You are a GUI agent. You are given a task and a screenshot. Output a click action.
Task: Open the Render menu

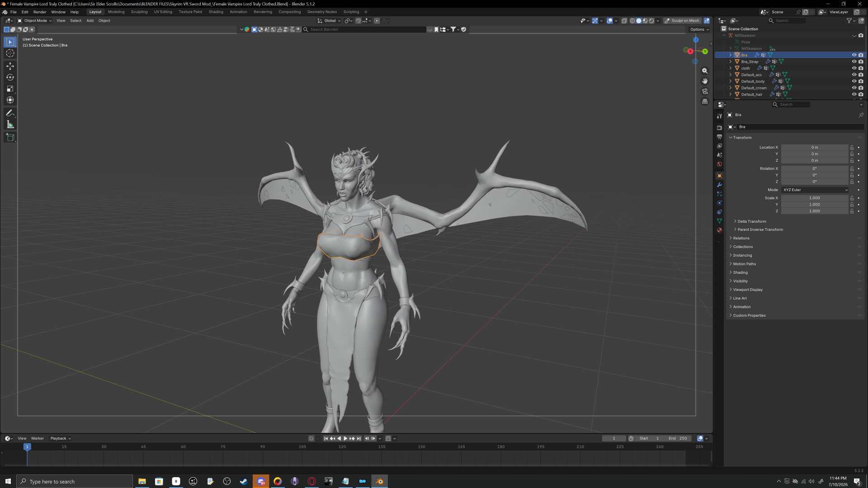tap(40, 12)
